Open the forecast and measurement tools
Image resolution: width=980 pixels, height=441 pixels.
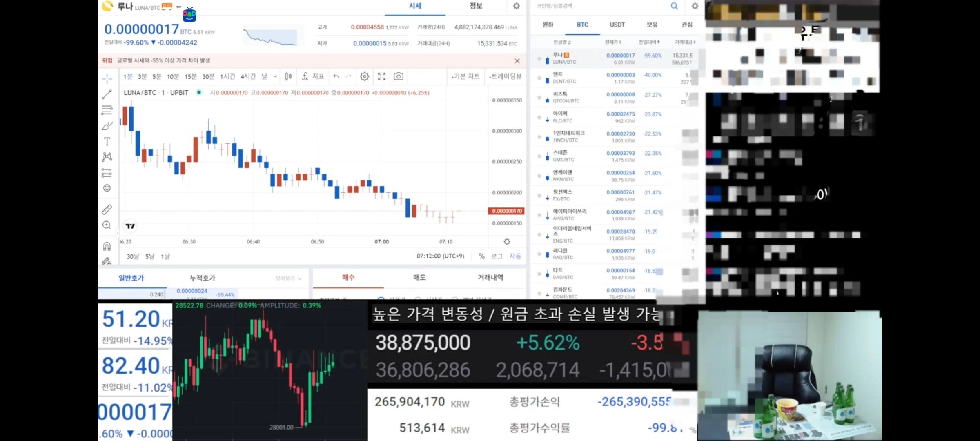[x=107, y=173]
